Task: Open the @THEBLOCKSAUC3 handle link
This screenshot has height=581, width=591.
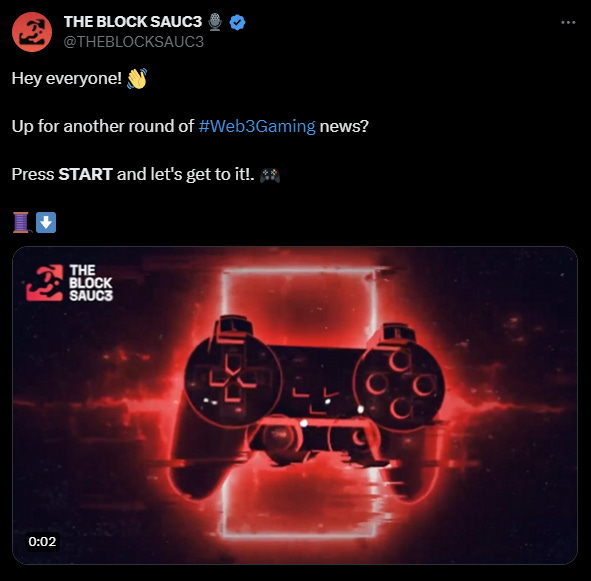Action: [133, 42]
